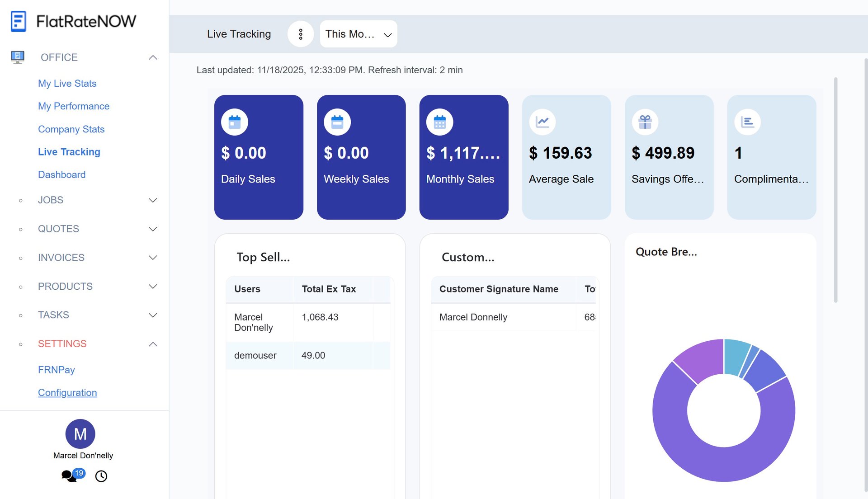Click the Savings Offered gift icon
The height and width of the screenshot is (499, 868).
645,122
